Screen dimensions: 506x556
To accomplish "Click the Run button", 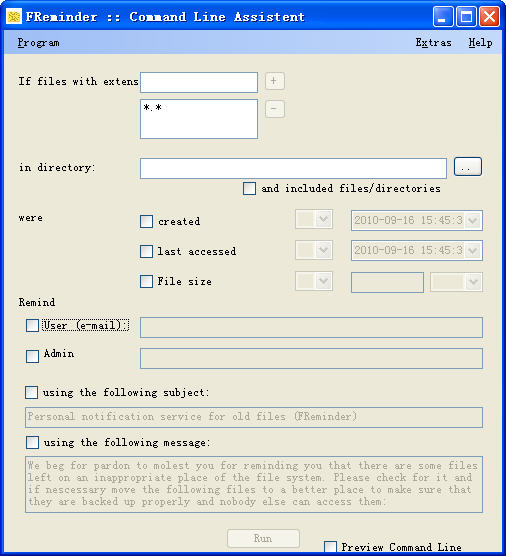I will [263, 539].
